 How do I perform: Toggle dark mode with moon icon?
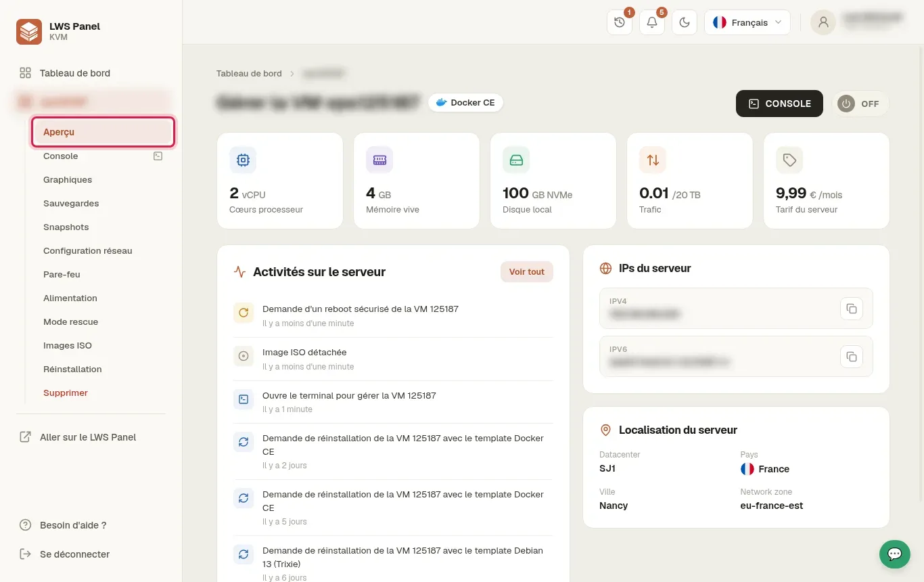tap(685, 22)
